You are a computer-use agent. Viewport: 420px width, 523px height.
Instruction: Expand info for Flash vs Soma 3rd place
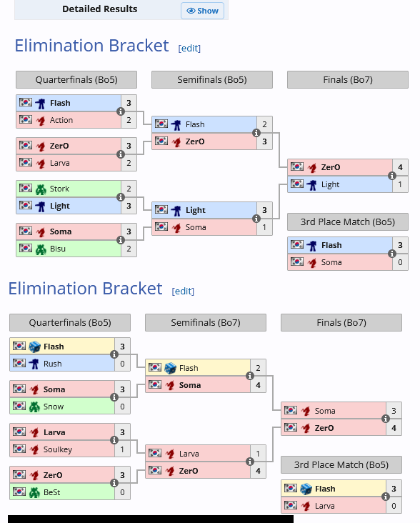click(392, 254)
